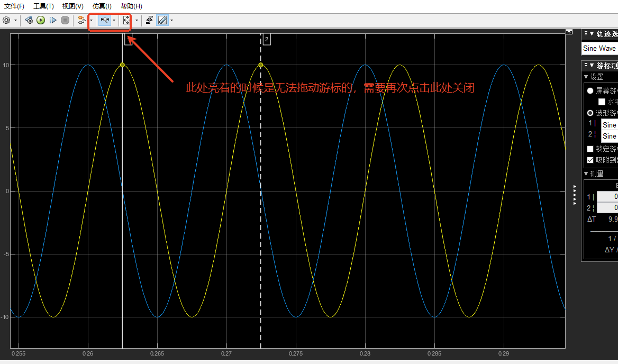Run the simulation with the green play button
The image size is (618, 364).
point(41,20)
